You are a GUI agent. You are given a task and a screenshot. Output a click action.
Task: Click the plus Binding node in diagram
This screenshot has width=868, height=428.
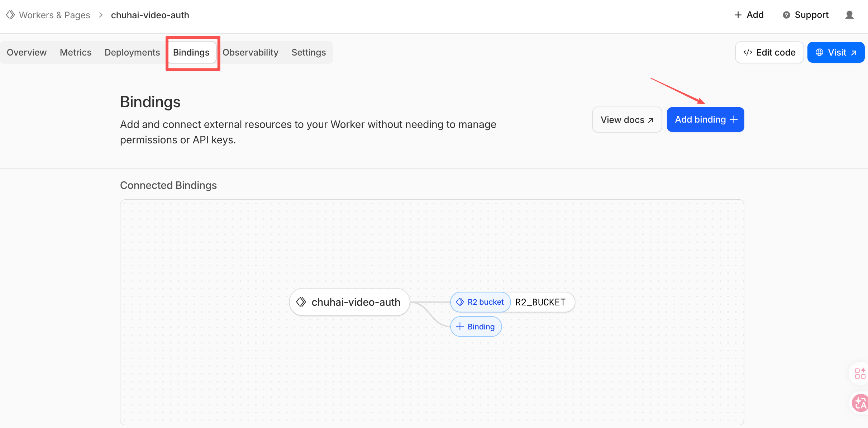tap(476, 327)
